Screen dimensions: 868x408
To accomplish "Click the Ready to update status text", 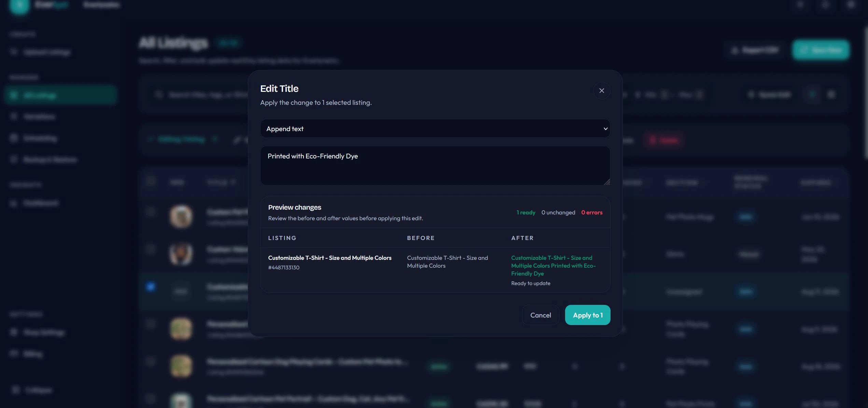I will (x=530, y=283).
